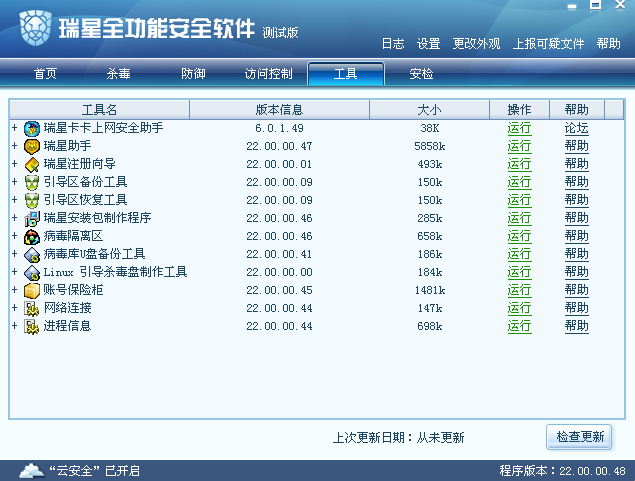
Task: Click the 进程信息 icon
Action: point(32,326)
